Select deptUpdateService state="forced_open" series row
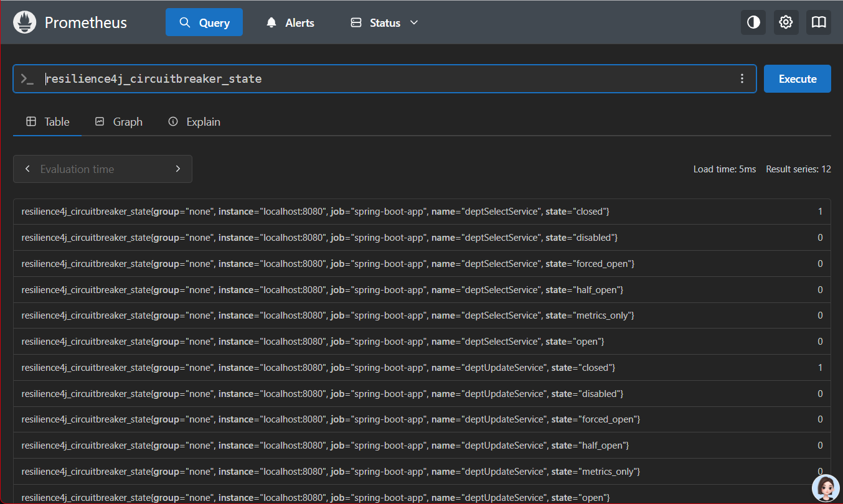The width and height of the screenshot is (843, 504). (421, 419)
